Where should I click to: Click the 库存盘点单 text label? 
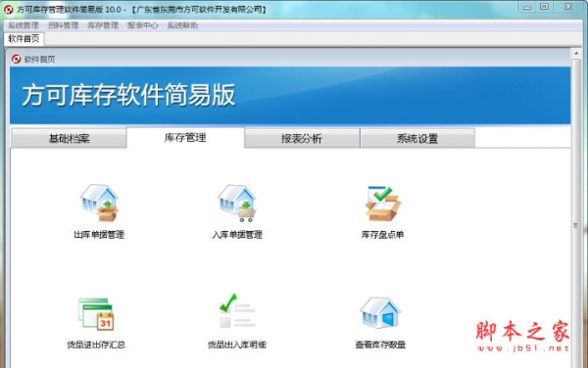382,235
